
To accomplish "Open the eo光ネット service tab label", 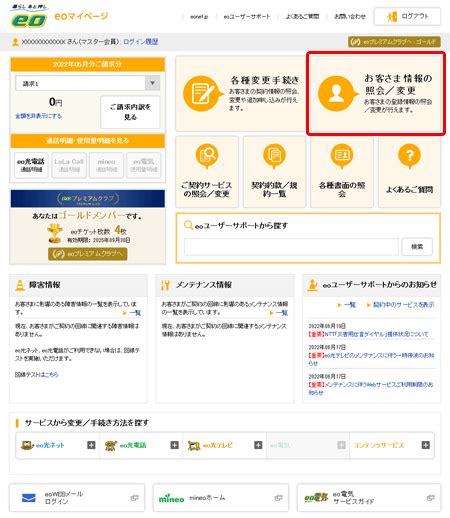I will [x=50, y=445].
